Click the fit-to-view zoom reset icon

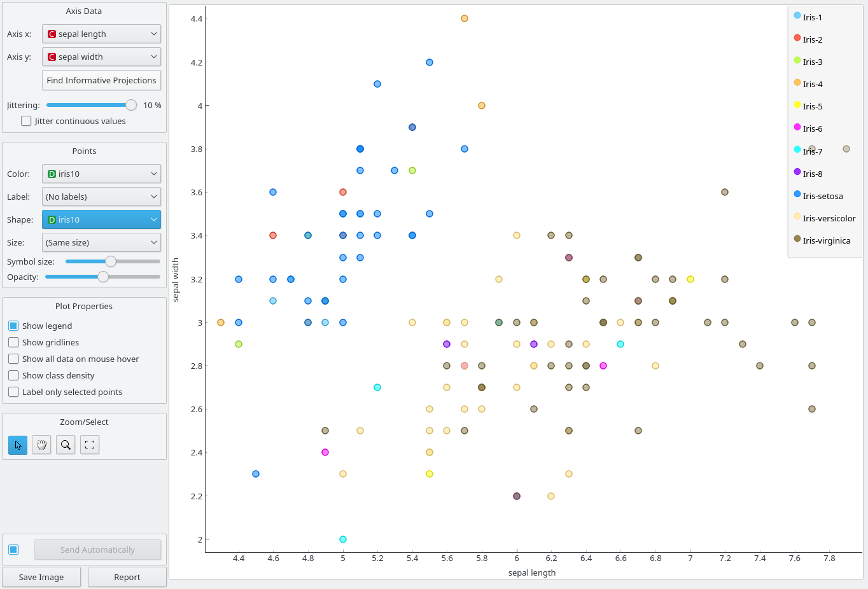click(x=89, y=445)
